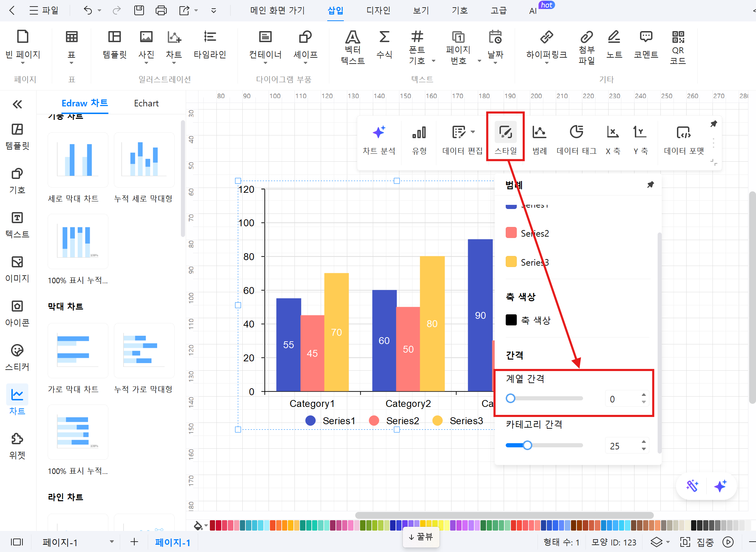Open the 파일 menu
Screen dimensions: 756x552
click(x=44, y=10)
